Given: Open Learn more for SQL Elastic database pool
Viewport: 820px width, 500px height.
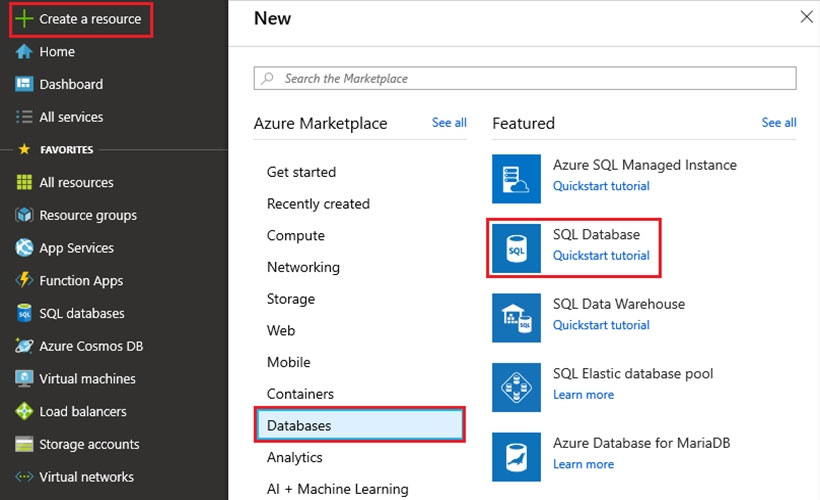Looking at the screenshot, I should pos(584,394).
